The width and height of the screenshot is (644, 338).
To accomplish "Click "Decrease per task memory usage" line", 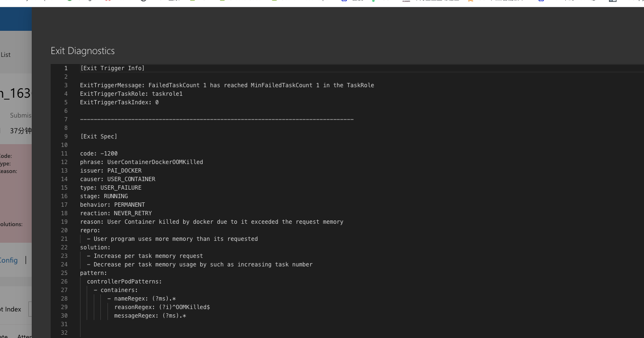I will click(x=199, y=265).
